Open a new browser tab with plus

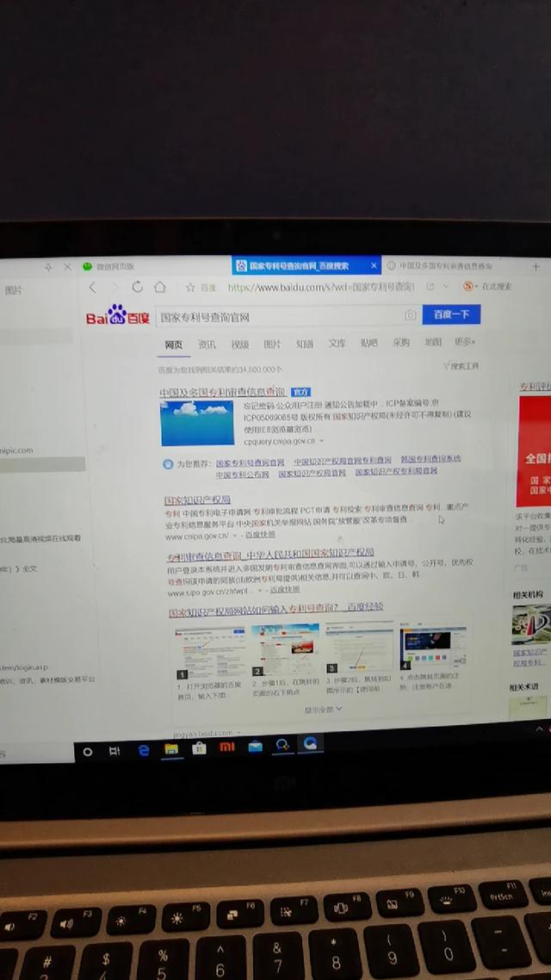(x=536, y=266)
